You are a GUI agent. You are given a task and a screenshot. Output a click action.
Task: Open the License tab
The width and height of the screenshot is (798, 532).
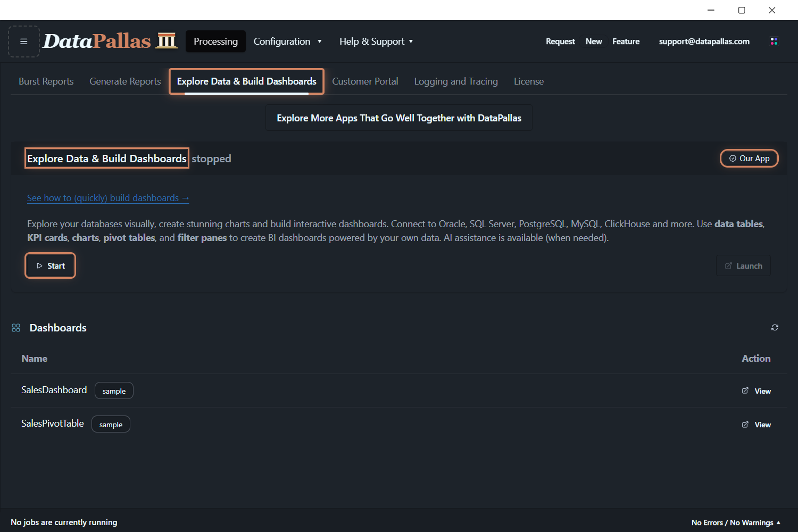tap(529, 81)
